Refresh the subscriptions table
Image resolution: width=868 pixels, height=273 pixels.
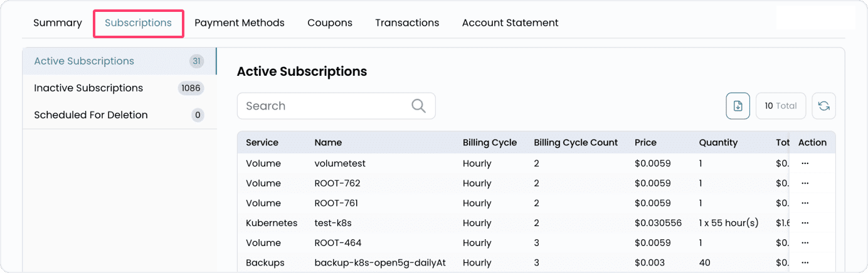click(x=823, y=106)
